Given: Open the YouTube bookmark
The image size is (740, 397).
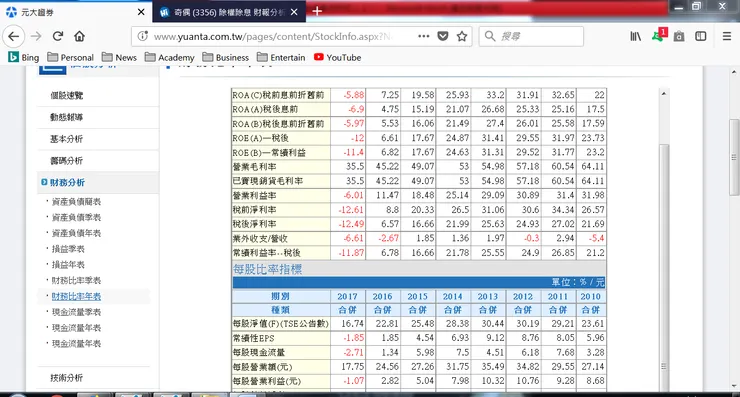Looking at the screenshot, I should point(337,57).
